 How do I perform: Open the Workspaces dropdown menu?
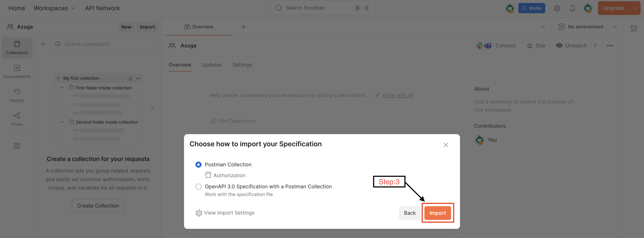tap(54, 8)
